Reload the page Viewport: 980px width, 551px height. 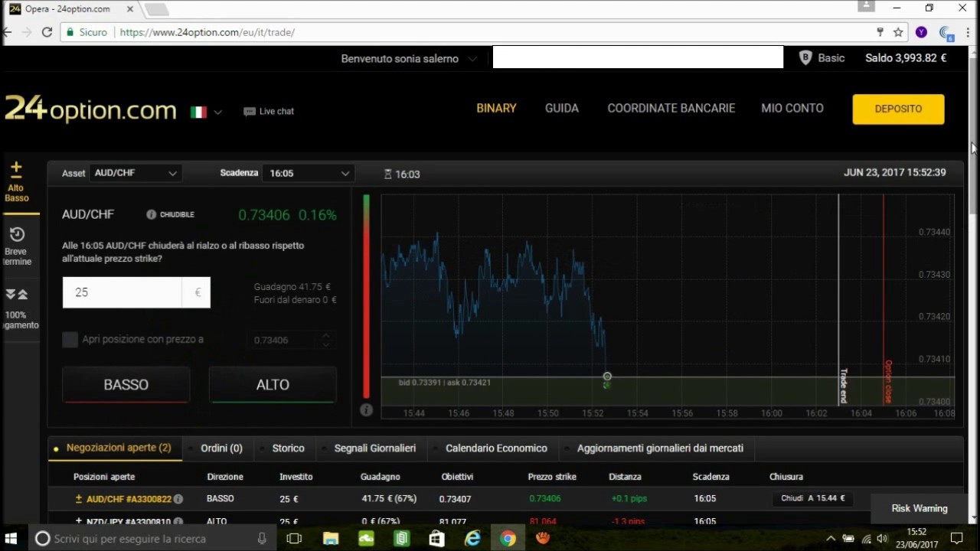click(x=47, y=32)
